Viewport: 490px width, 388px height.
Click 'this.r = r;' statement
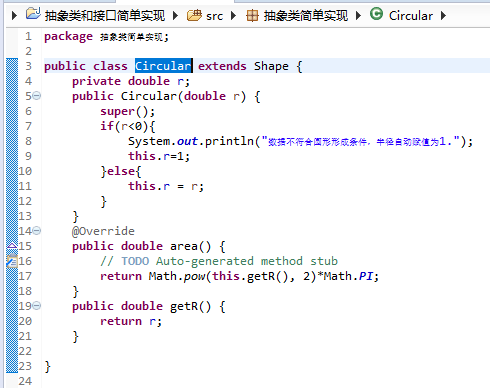pyautogui.click(x=166, y=186)
